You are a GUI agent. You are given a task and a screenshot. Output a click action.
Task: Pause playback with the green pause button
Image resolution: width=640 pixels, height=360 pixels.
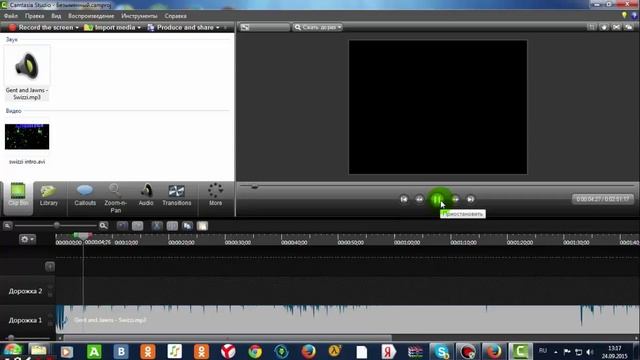coord(436,199)
